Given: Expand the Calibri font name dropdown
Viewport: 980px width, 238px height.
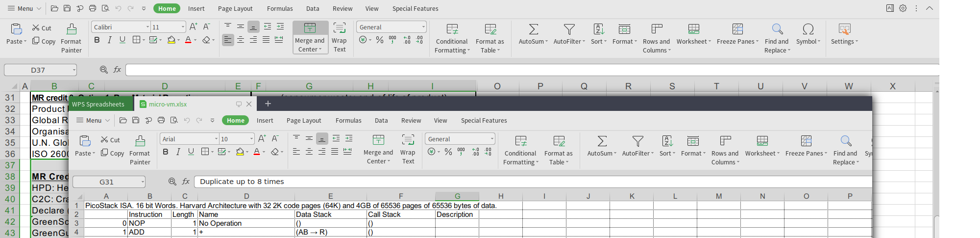Looking at the screenshot, I should coord(147,27).
